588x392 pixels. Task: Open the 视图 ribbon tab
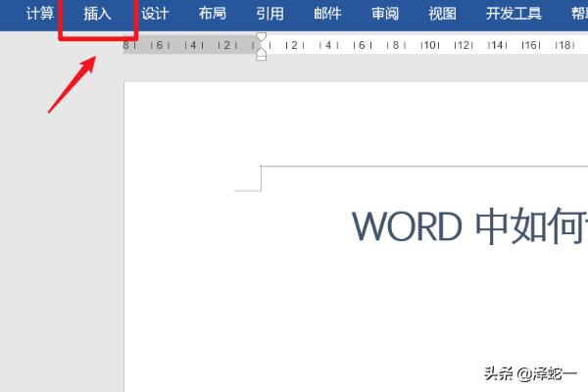pos(443,14)
